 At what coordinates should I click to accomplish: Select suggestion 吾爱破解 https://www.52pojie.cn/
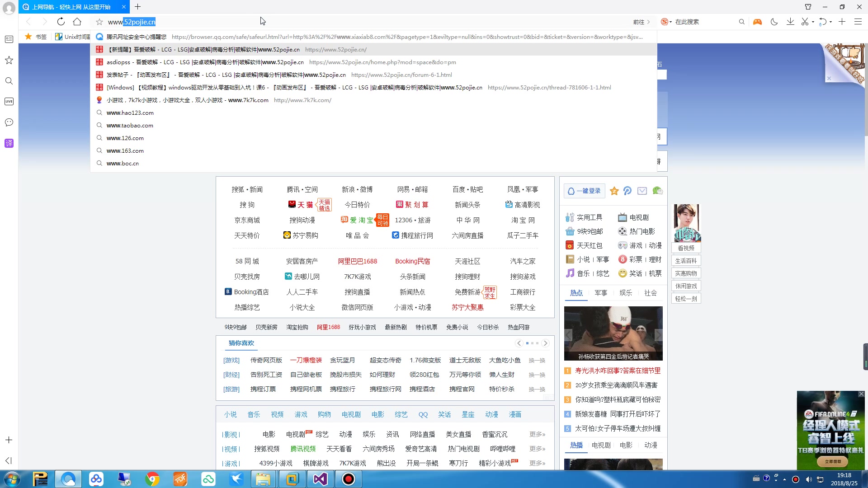(373, 49)
